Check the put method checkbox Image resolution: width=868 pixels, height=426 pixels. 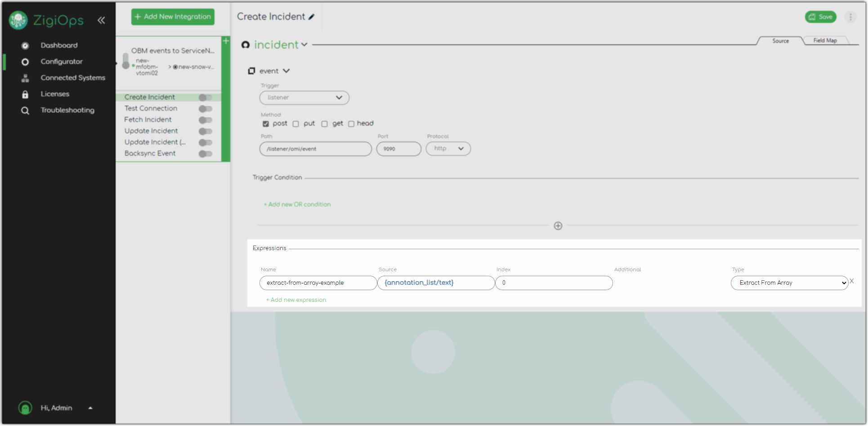click(x=296, y=124)
